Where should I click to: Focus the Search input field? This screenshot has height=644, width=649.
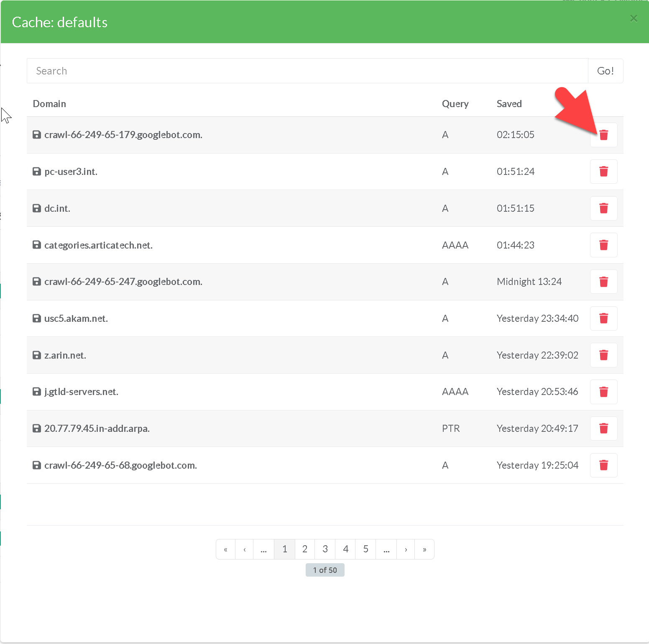(307, 71)
